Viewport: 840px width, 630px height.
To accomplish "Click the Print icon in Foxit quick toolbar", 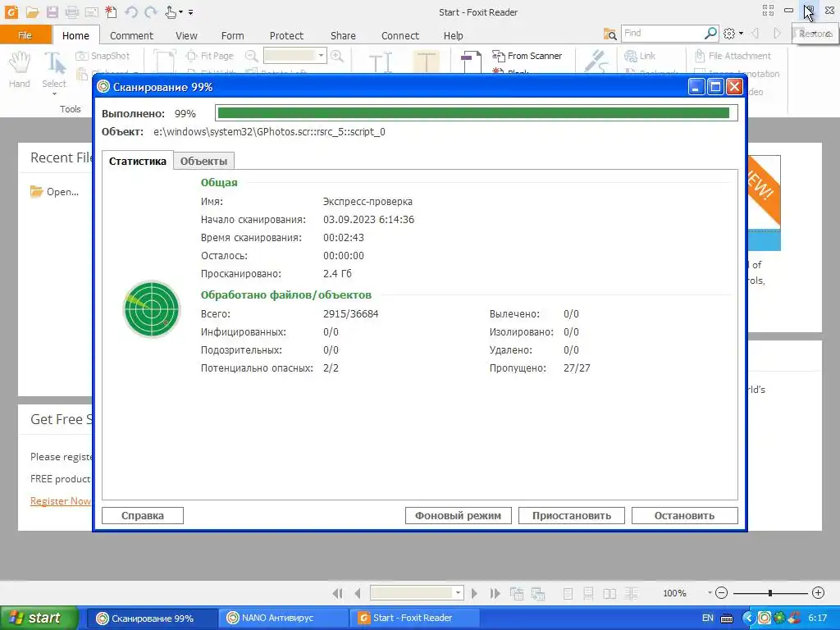I will [72, 11].
